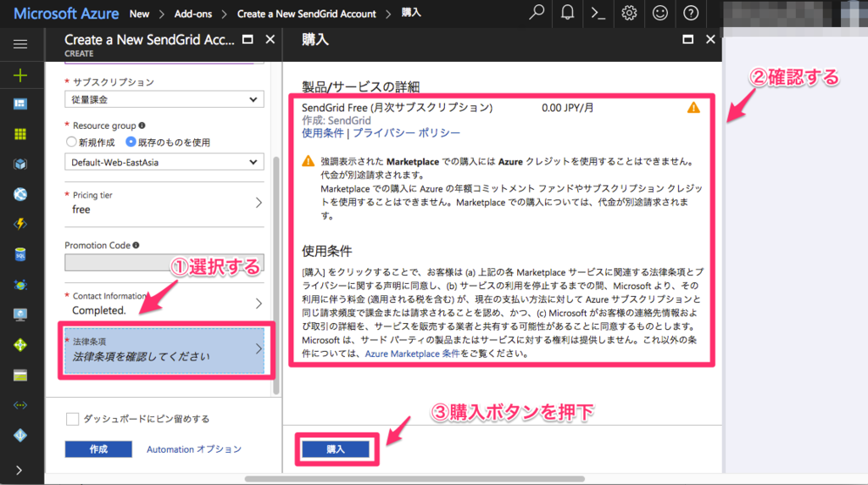Image resolution: width=868 pixels, height=485 pixels.
Task: Click Resource group info icon
Action: pyautogui.click(x=142, y=125)
